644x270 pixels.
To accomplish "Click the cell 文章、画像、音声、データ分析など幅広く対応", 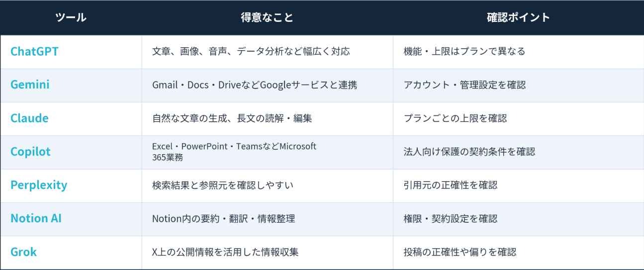I will 267,52.
